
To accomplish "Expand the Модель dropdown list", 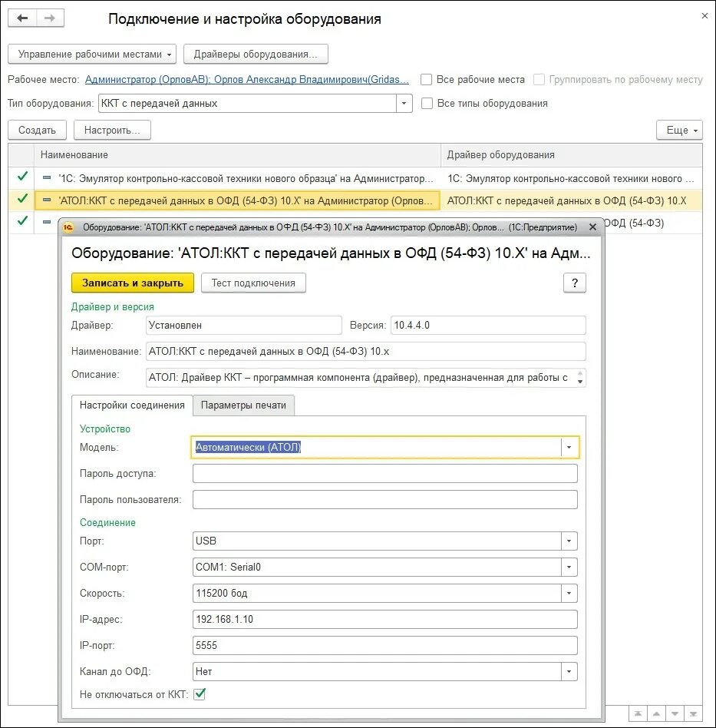I will click(x=569, y=448).
